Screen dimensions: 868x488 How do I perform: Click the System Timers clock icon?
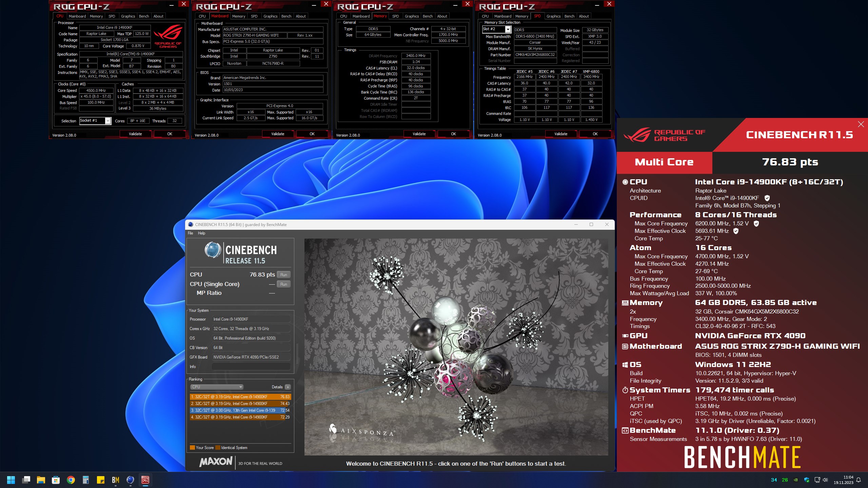coord(625,390)
